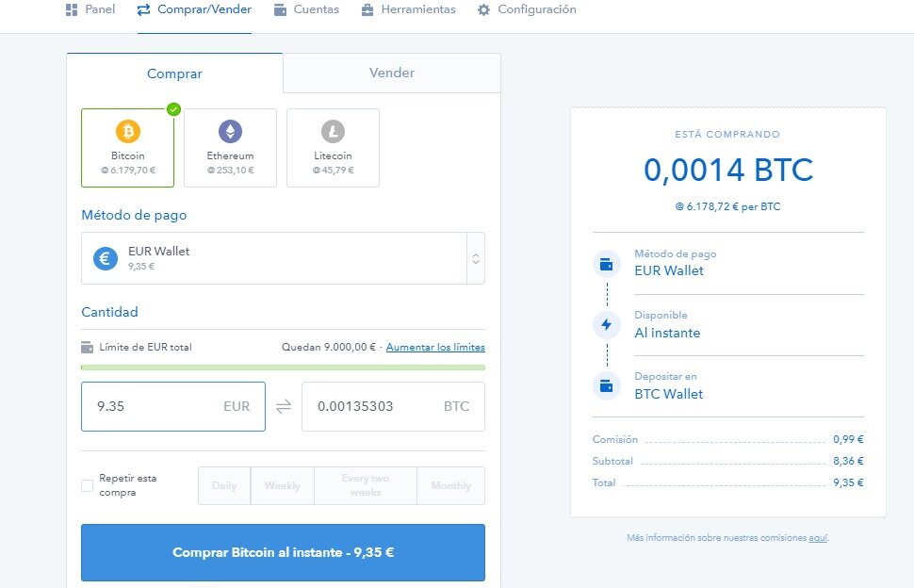The height and width of the screenshot is (588, 914).
Task: Click the up-down arrows on payment selector
Action: (x=476, y=258)
